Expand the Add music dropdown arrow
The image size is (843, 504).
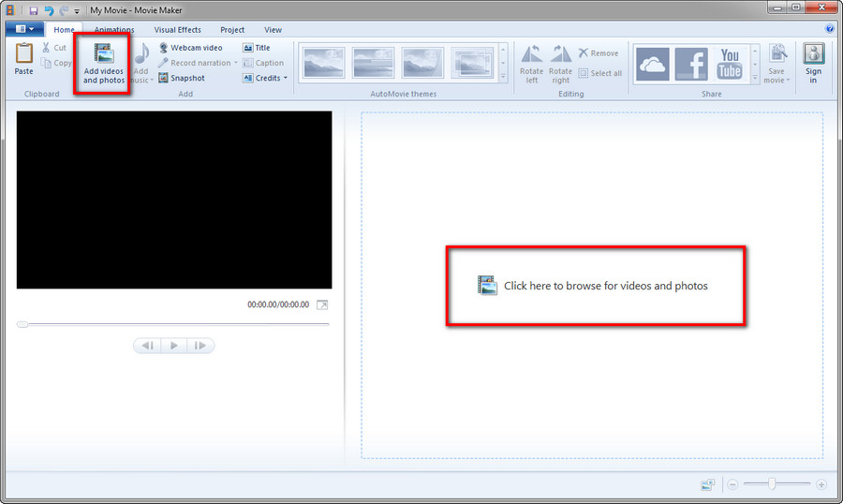tap(152, 81)
